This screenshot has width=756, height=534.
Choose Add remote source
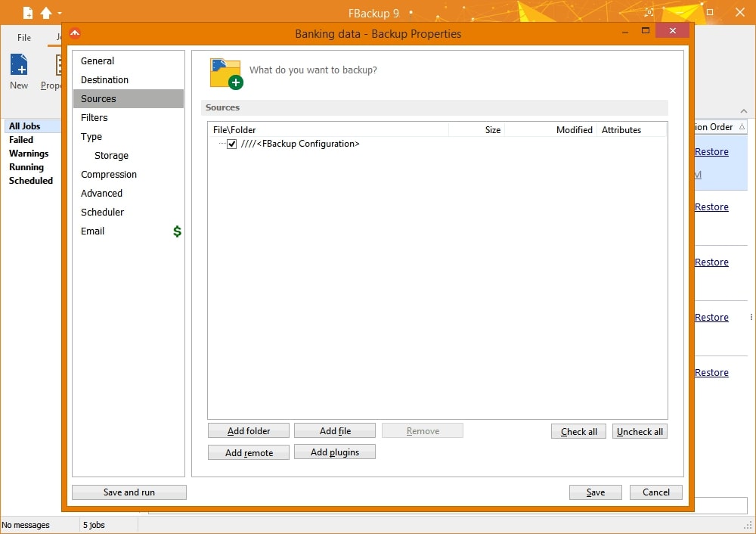248,452
